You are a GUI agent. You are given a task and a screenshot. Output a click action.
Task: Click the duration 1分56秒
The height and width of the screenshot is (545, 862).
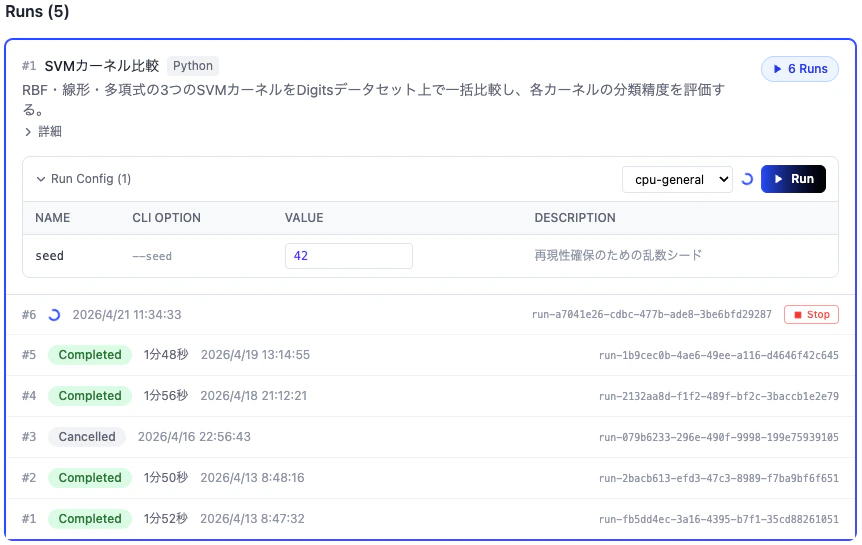(166, 396)
